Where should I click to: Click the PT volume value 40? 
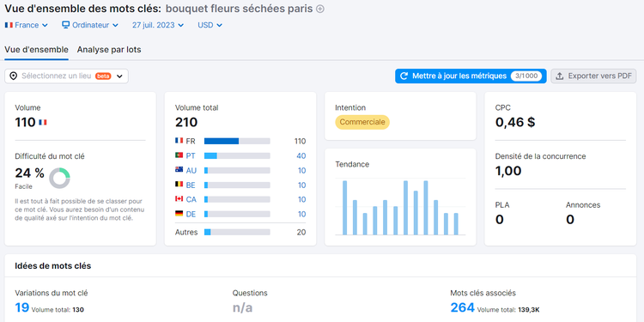[x=301, y=156]
